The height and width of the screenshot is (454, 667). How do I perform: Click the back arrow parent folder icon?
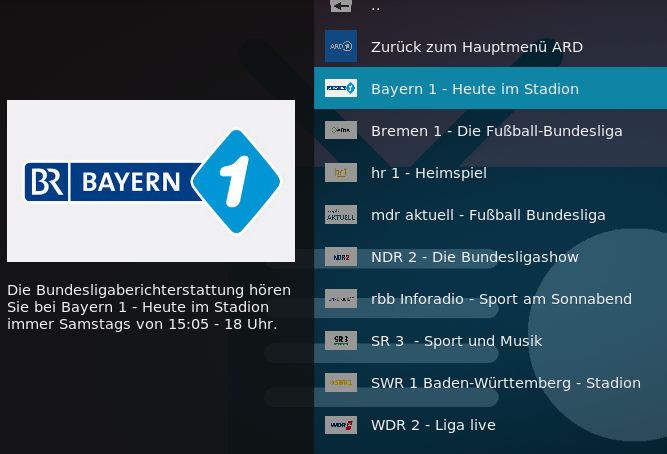pos(341,6)
